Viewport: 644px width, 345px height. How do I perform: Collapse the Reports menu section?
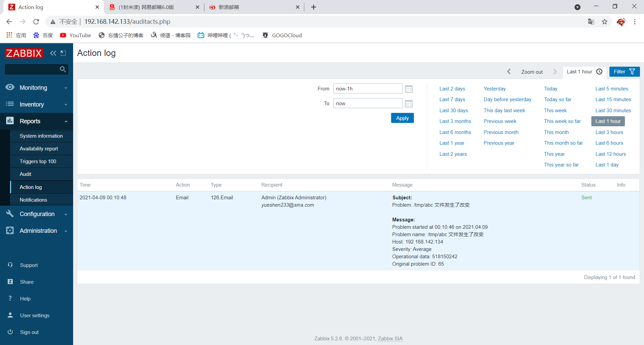(x=37, y=121)
